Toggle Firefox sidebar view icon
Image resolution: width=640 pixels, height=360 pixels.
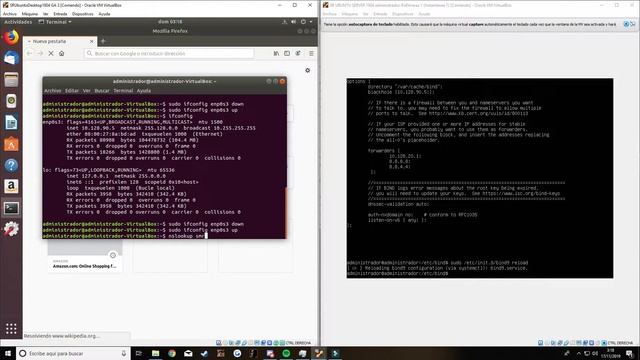[287, 53]
